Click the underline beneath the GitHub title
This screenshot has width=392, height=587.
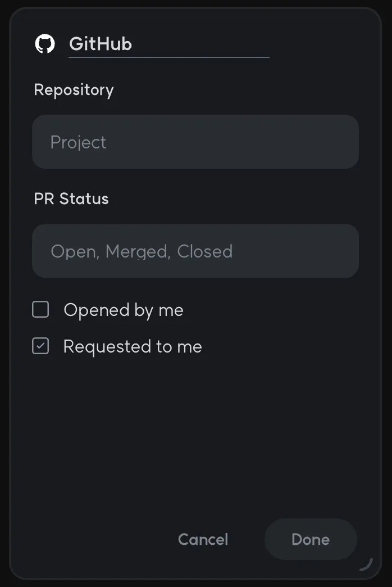(x=168, y=57)
